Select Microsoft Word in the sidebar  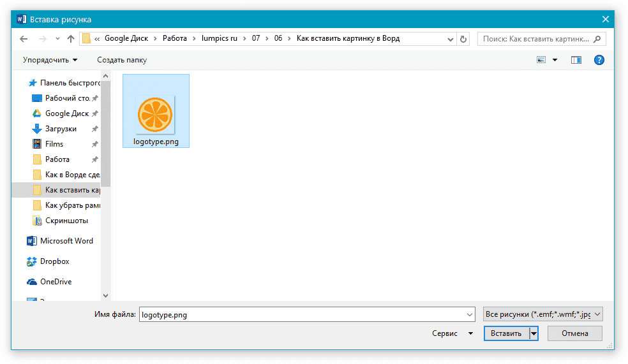tap(60, 241)
